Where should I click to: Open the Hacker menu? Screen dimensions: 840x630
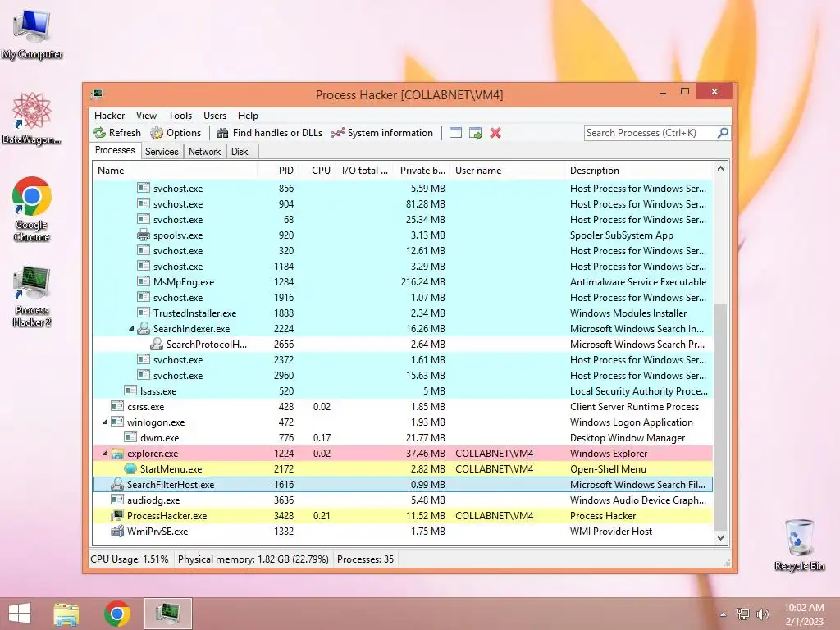109,115
